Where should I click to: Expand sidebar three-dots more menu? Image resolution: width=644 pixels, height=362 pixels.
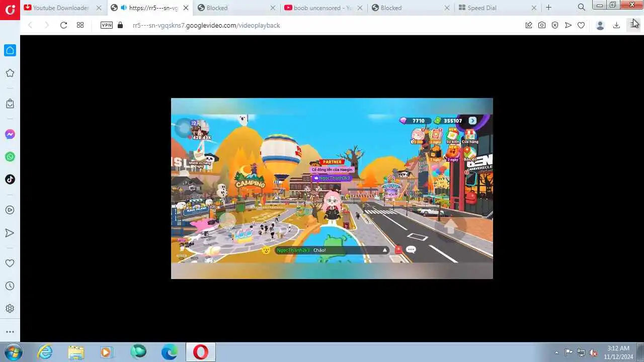(10, 332)
